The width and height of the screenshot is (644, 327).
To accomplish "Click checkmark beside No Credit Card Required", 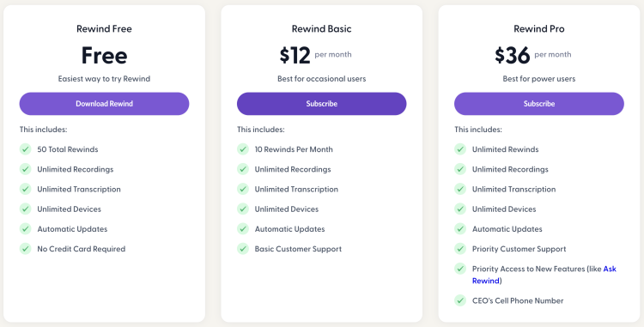I will click(26, 249).
